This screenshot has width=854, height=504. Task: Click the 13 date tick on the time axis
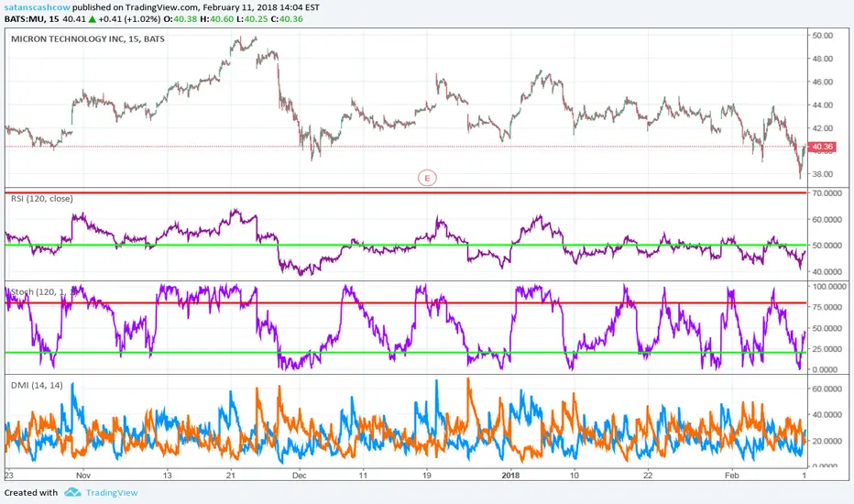coord(167,475)
